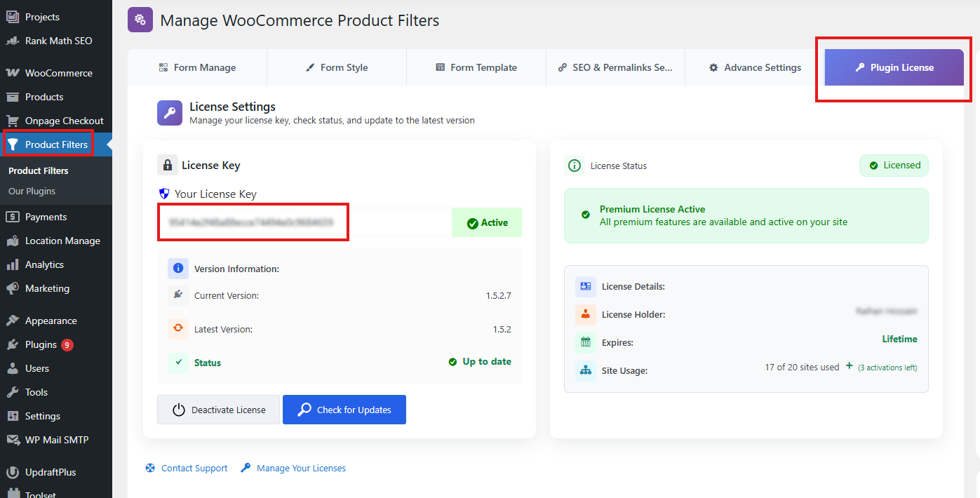Open the Analytics menu item
Viewport: 980px width, 498px height.
click(56, 264)
